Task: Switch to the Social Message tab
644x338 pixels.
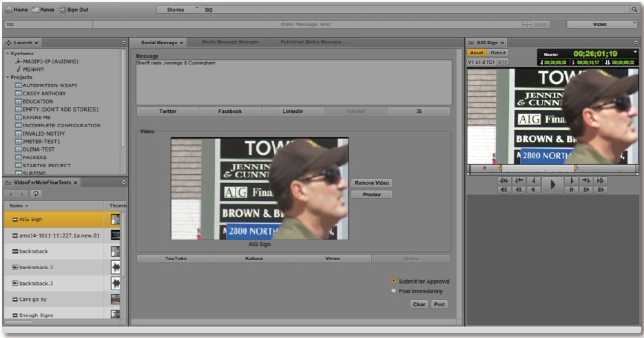Action: [159, 43]
